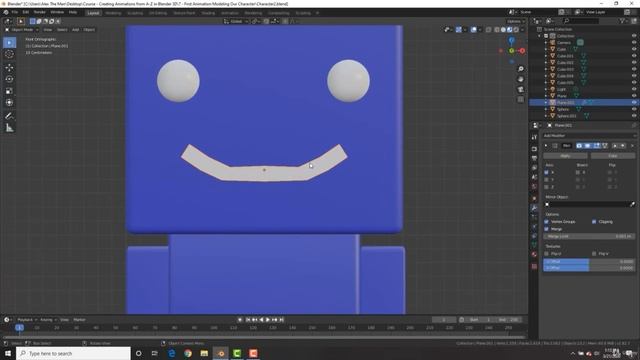Open the Object Mode dropdown

point(22,30)
